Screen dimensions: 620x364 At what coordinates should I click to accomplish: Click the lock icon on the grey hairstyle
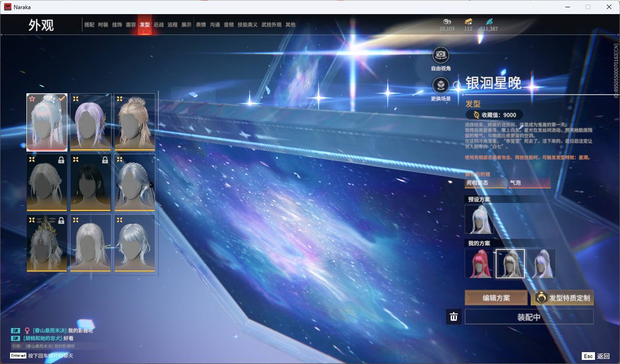61,160
